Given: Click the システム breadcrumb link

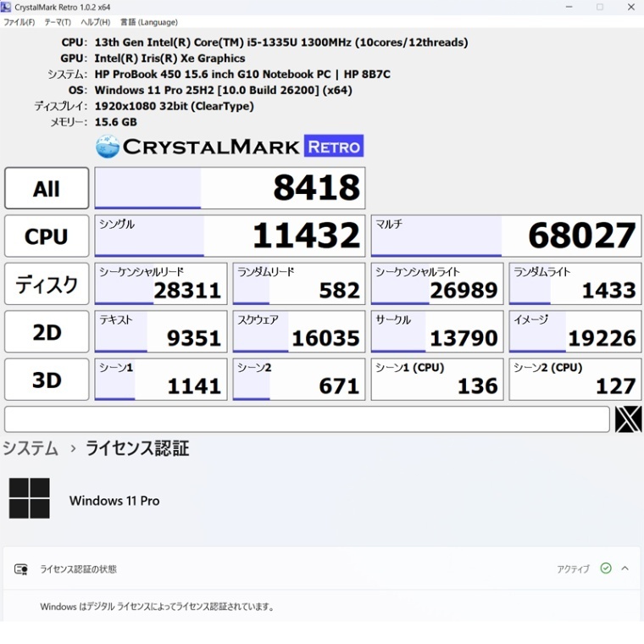Looking at the screenshot, I should (x=31, y=448).
